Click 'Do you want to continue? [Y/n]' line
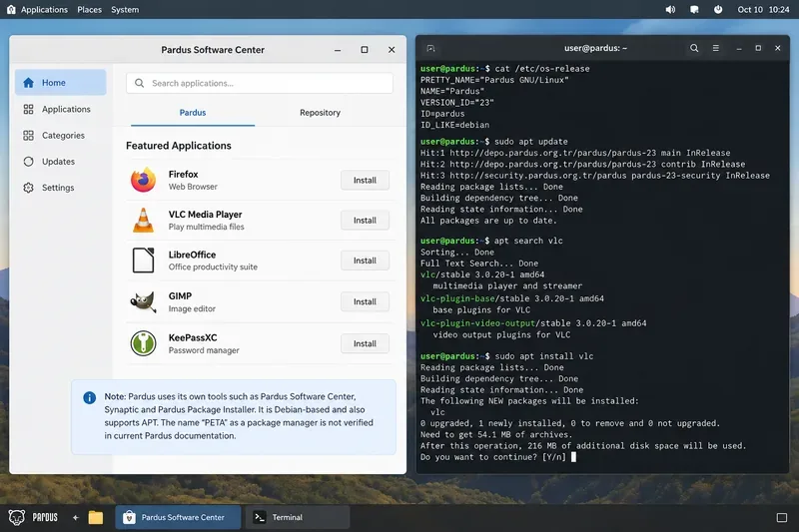 point(492,457)
